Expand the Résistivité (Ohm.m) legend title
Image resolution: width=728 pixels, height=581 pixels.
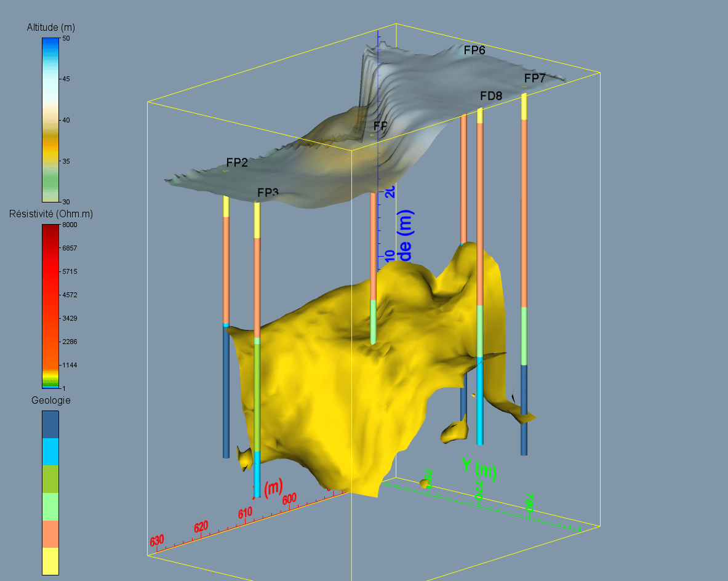click(x=50, y=214)
